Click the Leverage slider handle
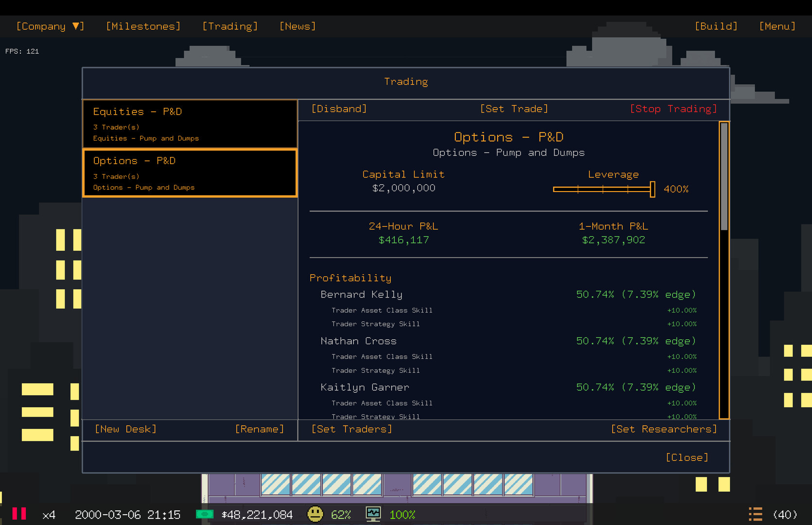Viewport: 812px width, 525px height. click(x=652, y=189)
